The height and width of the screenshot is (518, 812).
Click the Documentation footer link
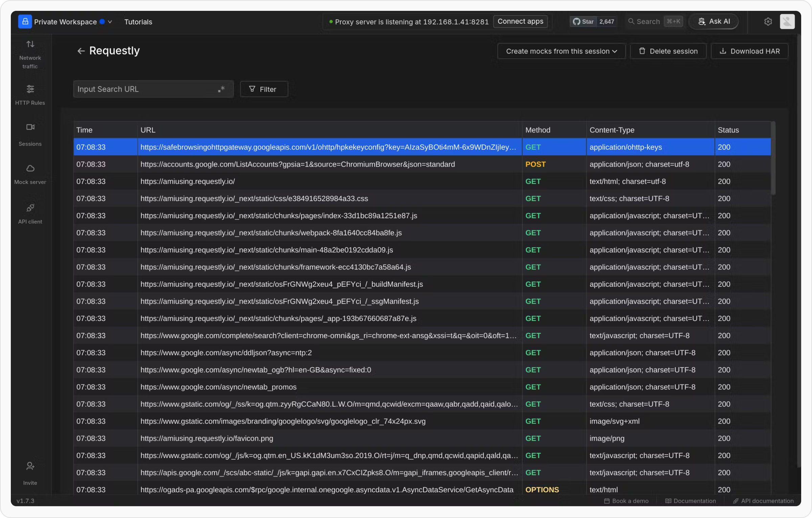[691, 501]
